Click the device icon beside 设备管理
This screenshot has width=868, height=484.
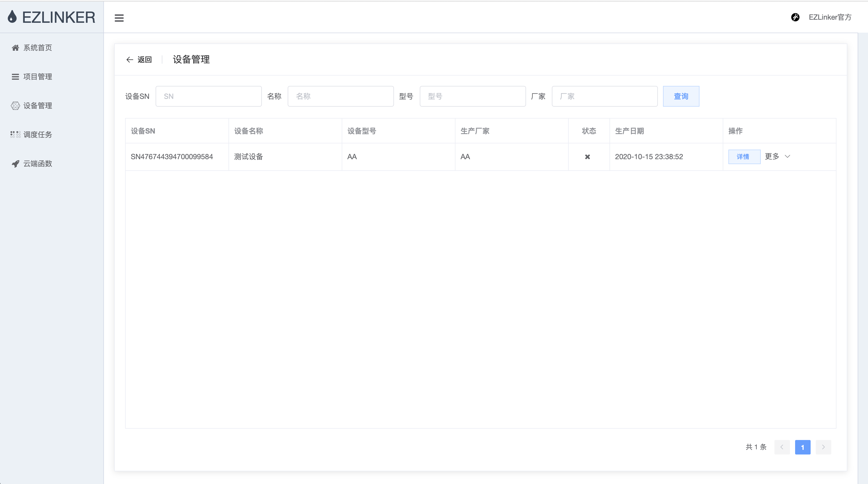tap(15, 106)
